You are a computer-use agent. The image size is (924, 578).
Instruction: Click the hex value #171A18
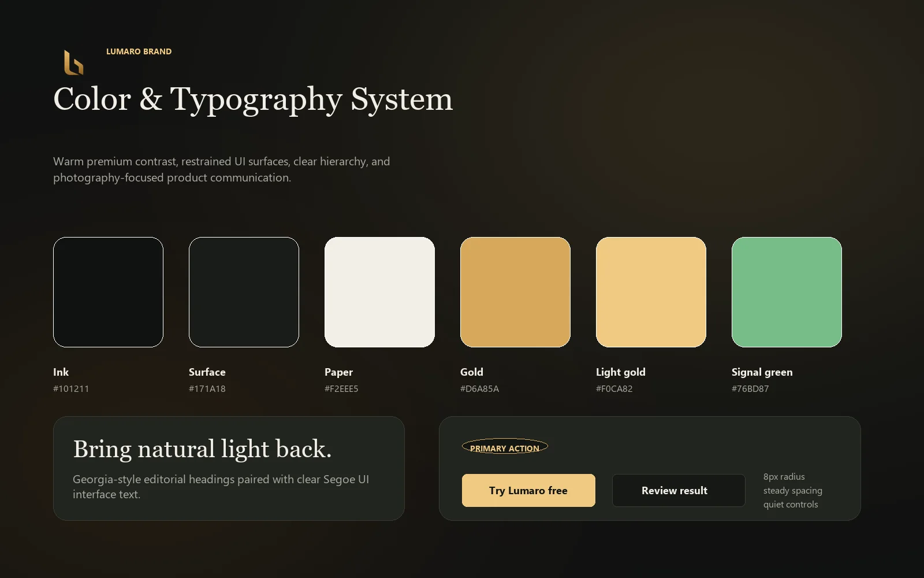207,388
